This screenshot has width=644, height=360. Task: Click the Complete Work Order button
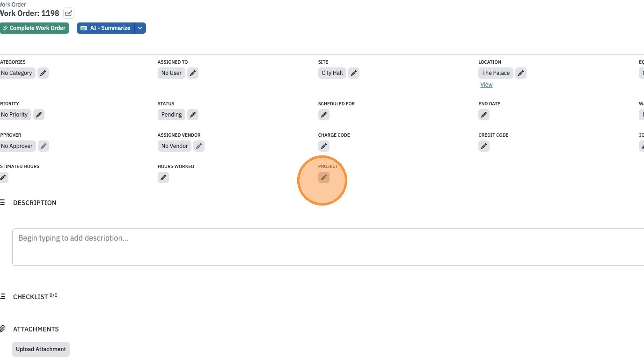tap(34, 28)
